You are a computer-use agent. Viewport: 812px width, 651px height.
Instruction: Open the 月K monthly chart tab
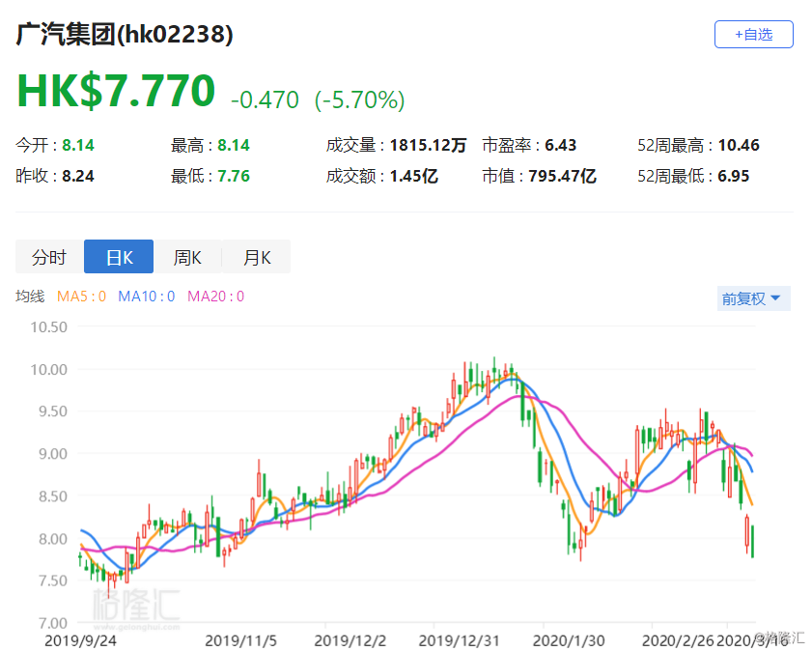click(x=256, y=256)
